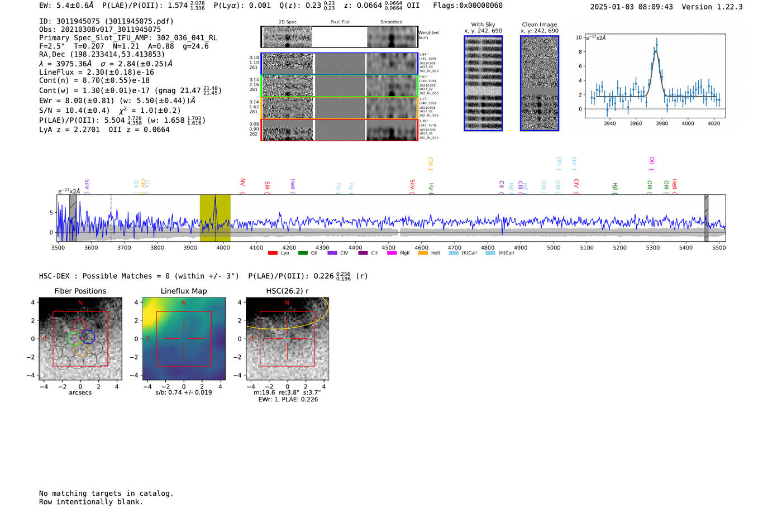Select the red-bordered fiber row 302_RL_075
Image resolution: width=782 pixels, height=532 pixels.
coord(340,130)
